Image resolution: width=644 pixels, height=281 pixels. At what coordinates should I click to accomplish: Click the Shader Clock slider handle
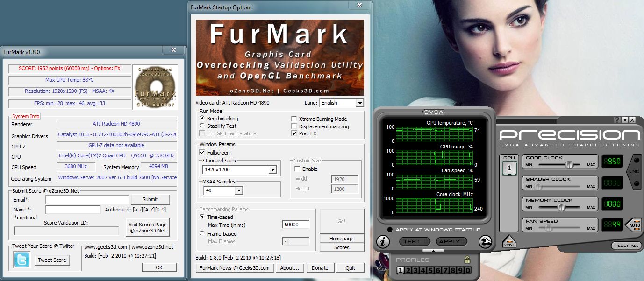[538, 186]
